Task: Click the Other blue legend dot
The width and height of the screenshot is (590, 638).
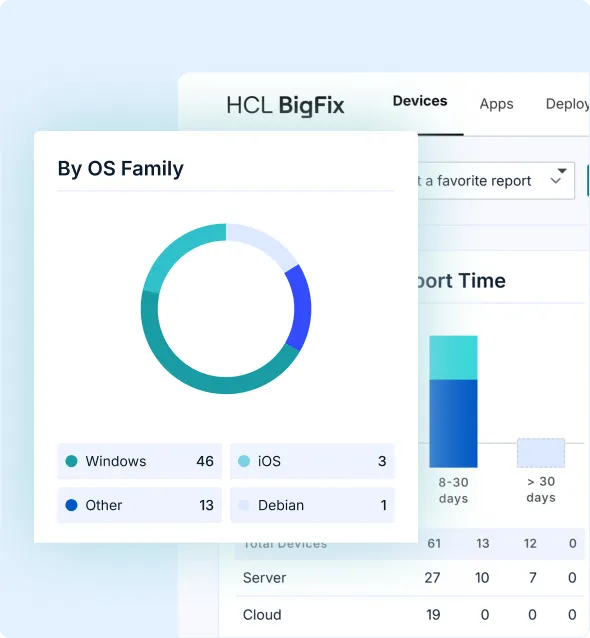Action: [x=71, y=505]
